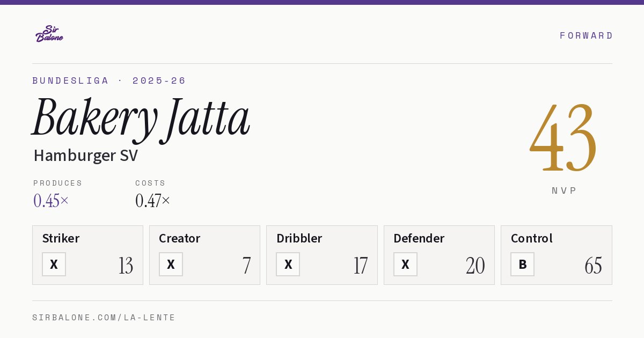Image resolution: width=644 pixels, height=338 pixels.
Task: Click the Defender X grade badge
Action: click(405, 264)
